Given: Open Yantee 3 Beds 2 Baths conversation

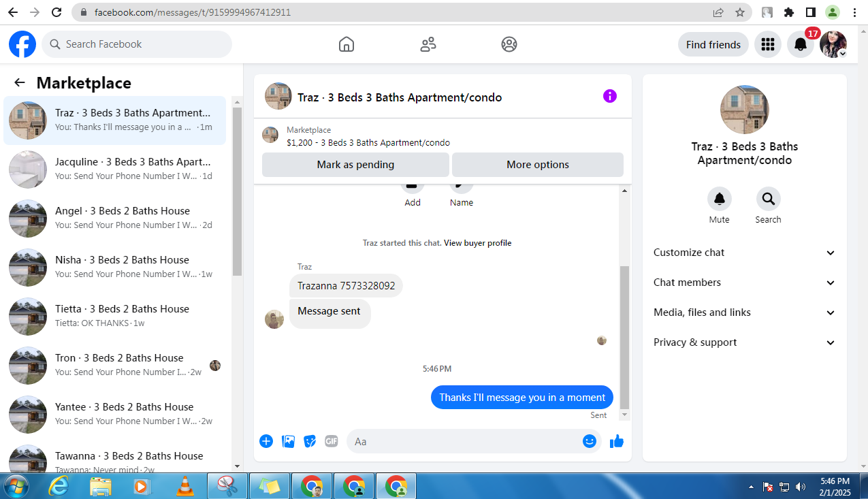Looking at the screenshot, I should 115,415.
